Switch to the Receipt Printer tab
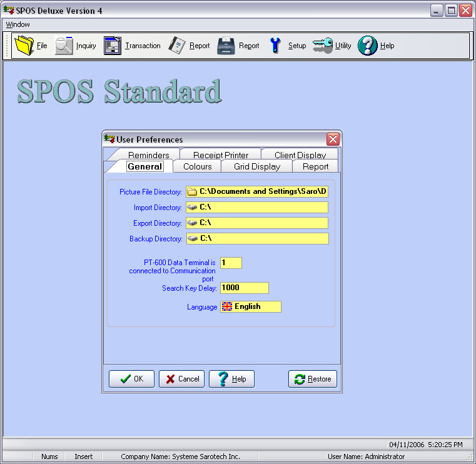The width and height of the screenshot is (476, 464). 221,155
